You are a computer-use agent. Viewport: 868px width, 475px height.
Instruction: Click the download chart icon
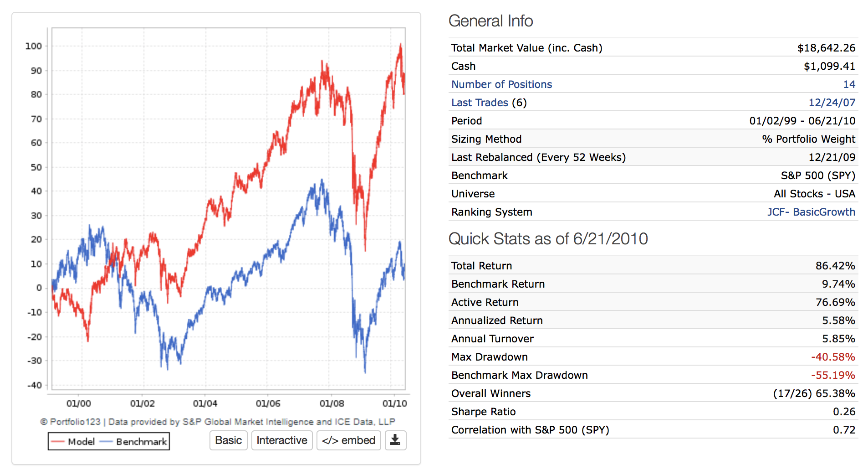coord(395,440)
